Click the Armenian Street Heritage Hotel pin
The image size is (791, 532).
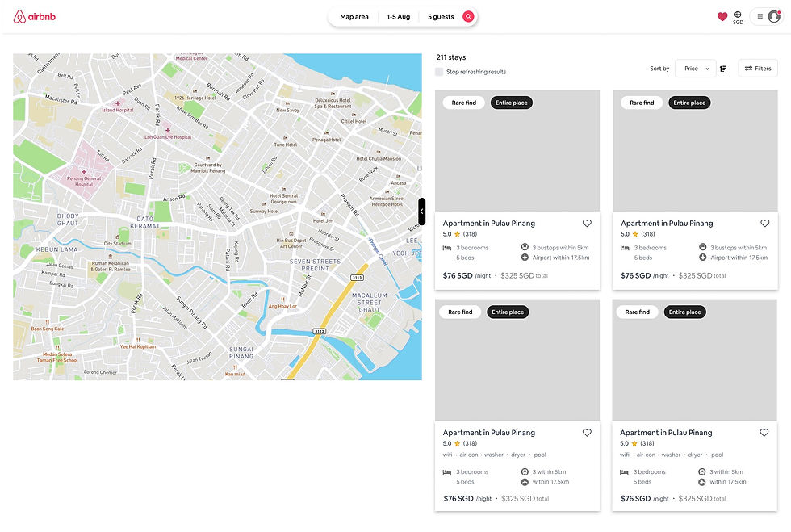pos(387,192)
